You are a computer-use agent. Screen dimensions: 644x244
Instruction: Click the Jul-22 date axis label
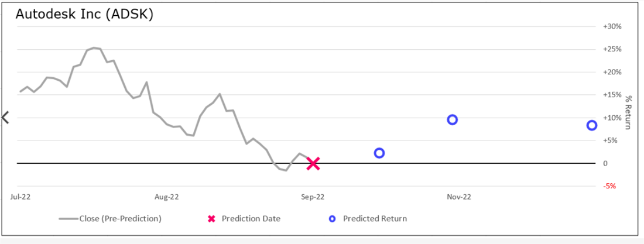20,197
